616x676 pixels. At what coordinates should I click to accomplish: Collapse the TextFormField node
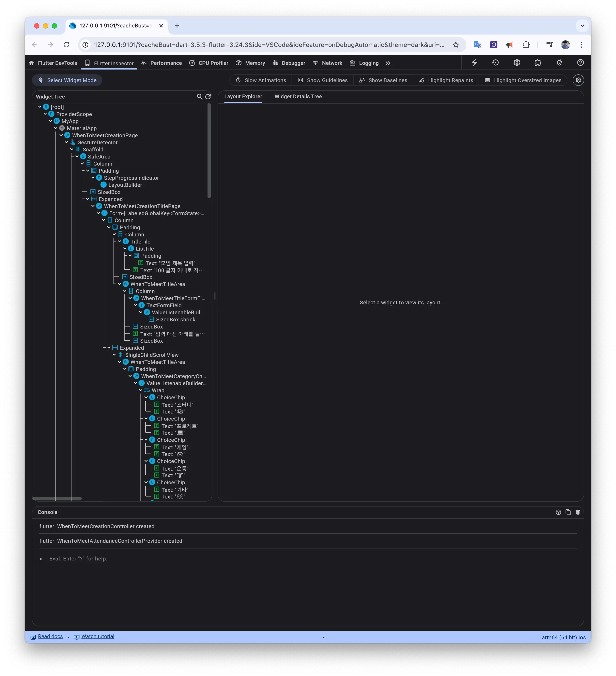coord(135,305)
